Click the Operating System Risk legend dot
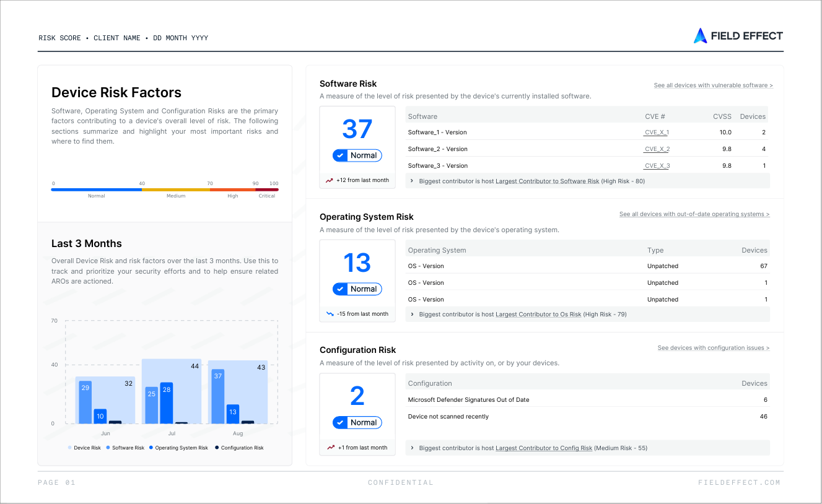Viewport: 822px width, 504px height. click(x=151, y=448)
